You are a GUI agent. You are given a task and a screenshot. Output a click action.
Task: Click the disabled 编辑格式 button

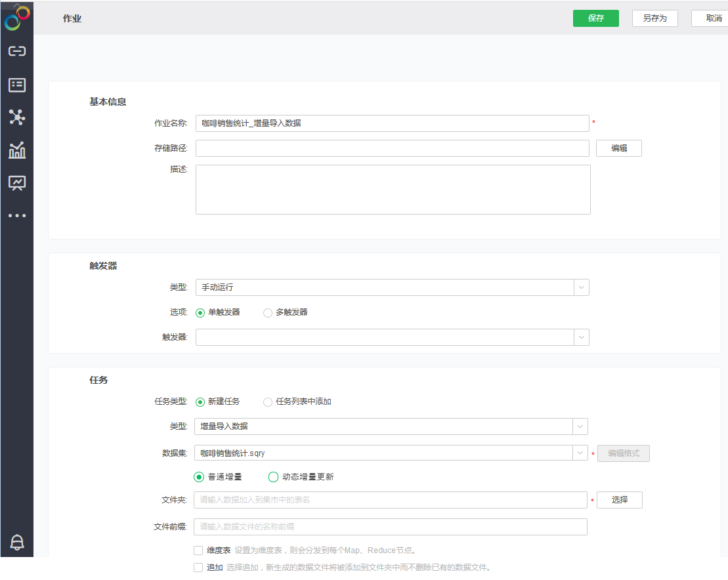click(x=624, y=453)
